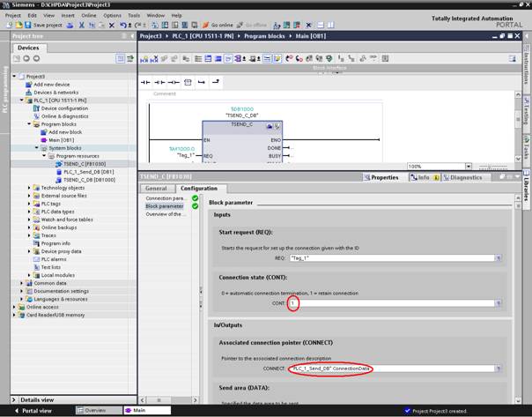Collapse Program blocks folder
The height and width of the screenshot is (417, 532).
tap(28, 124)
